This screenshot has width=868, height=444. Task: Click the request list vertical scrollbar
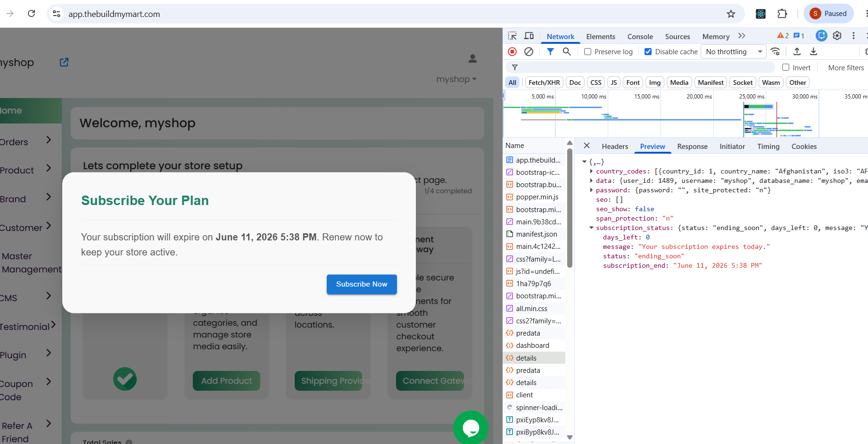point(570,208)
